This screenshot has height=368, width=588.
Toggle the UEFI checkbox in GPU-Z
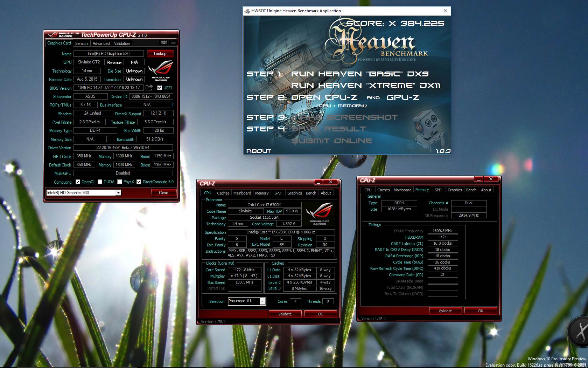159,88
